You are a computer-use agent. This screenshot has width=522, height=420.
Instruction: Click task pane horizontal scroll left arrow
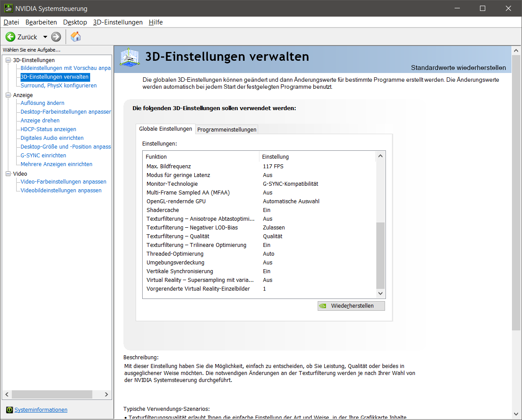(7, 394)
